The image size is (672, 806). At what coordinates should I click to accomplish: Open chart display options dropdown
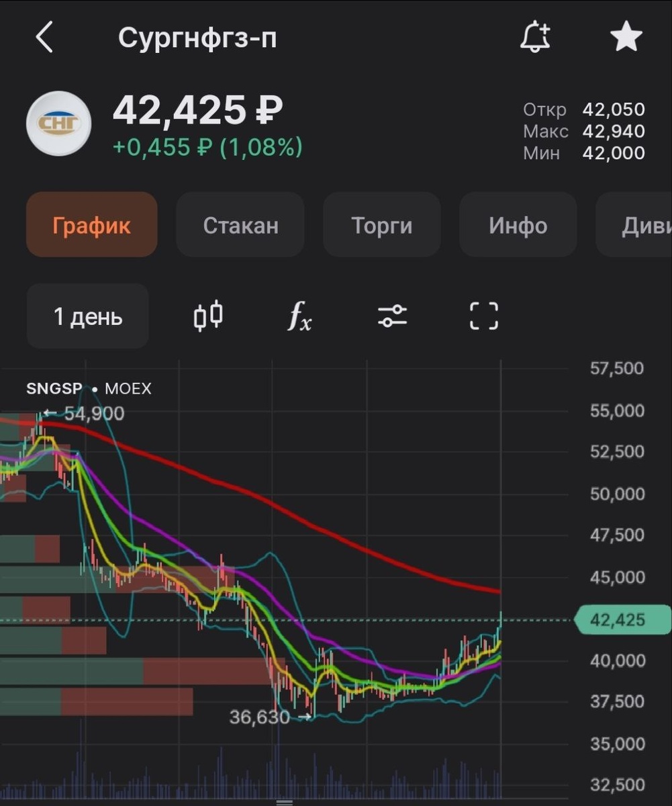(392, 316)
